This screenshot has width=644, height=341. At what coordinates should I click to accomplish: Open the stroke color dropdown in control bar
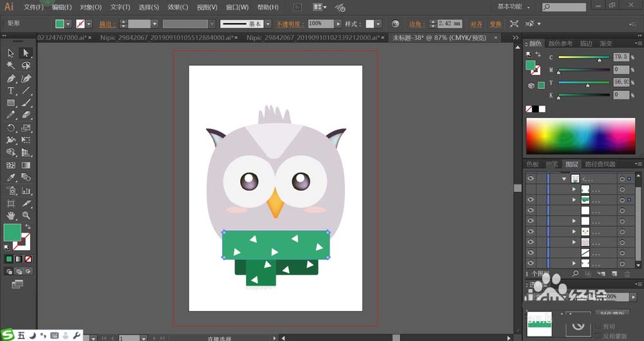point(89,24)
